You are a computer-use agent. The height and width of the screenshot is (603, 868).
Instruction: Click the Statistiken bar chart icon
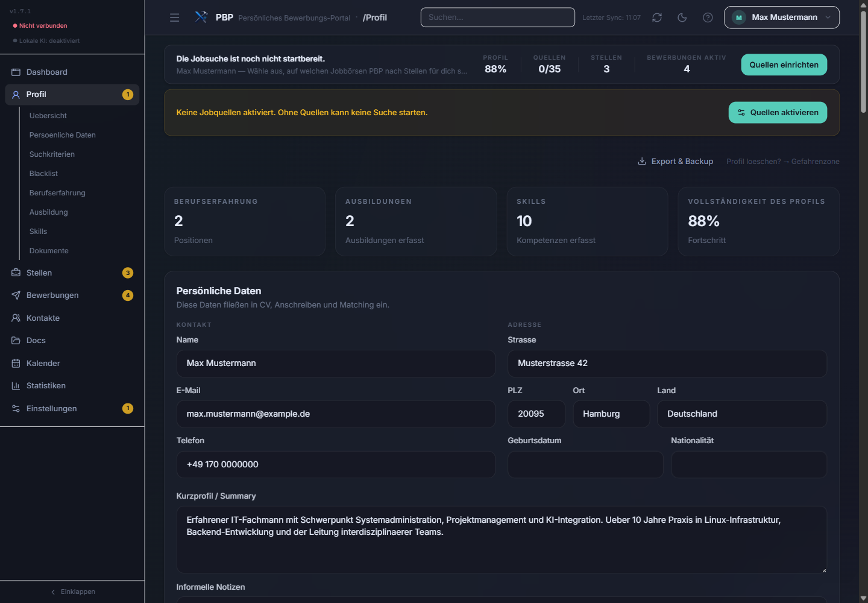[x=16, y=386]
